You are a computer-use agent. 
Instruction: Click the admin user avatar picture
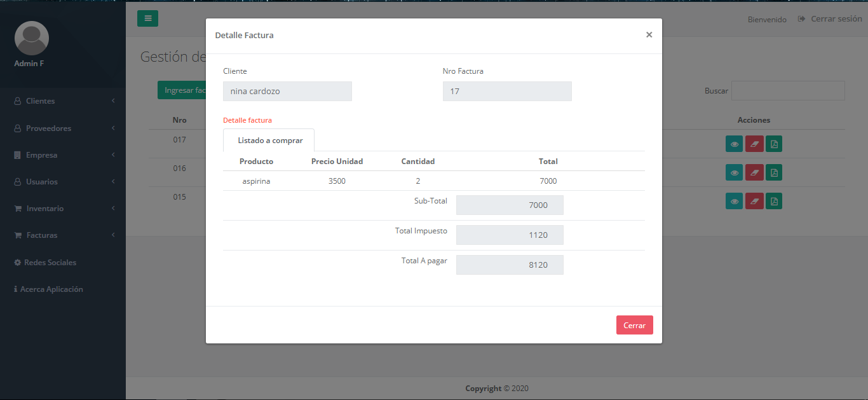coord(32,38)
